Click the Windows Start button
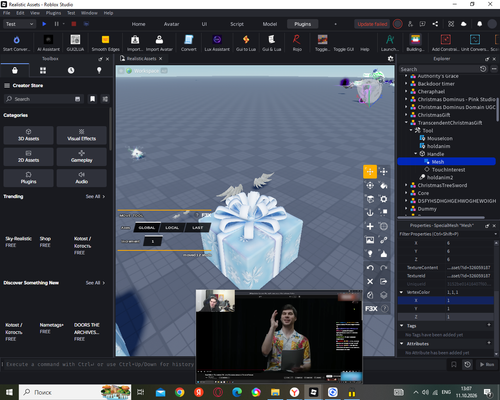The image size is (500, 400). click(9, 392)
